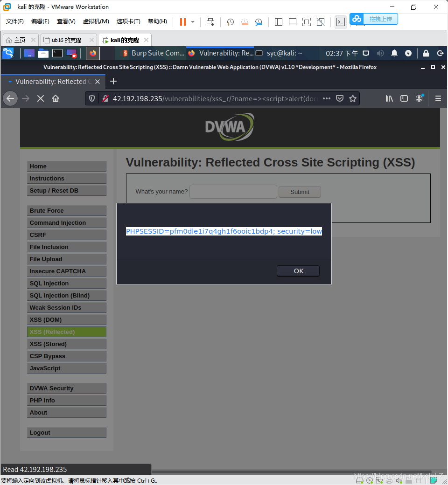Toggle the VMware thumbnail bar view
448x485 pixels.
pyautogui.click(x=292, y=21)
